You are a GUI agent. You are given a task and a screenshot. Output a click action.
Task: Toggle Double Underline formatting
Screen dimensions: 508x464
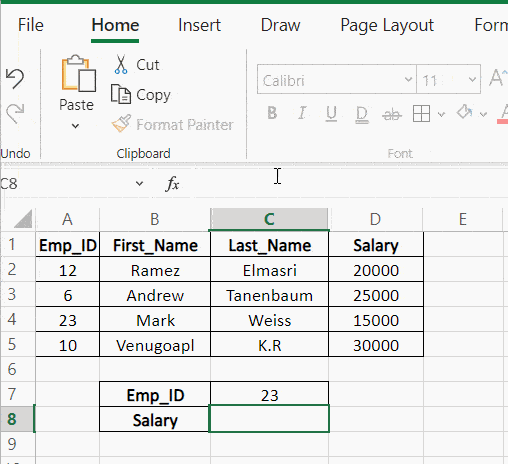(361, 114)
